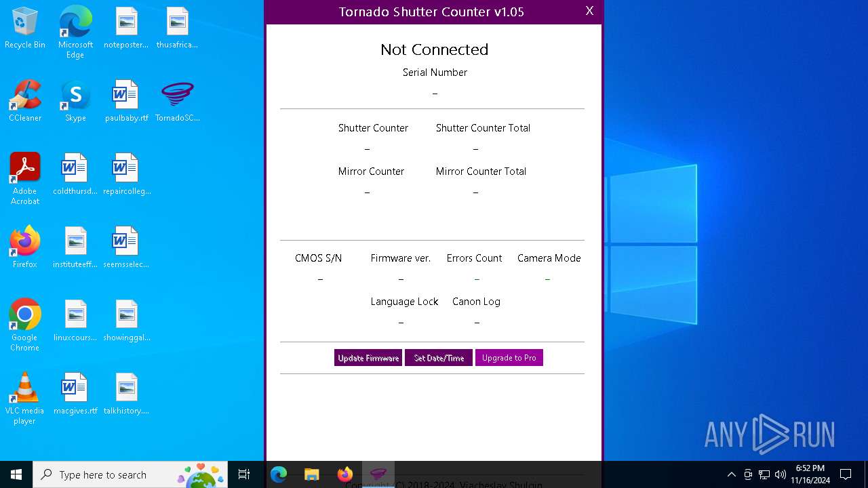Click the Not Connected status text
Viewport: 868px width, 488px height.
point(435,49)
